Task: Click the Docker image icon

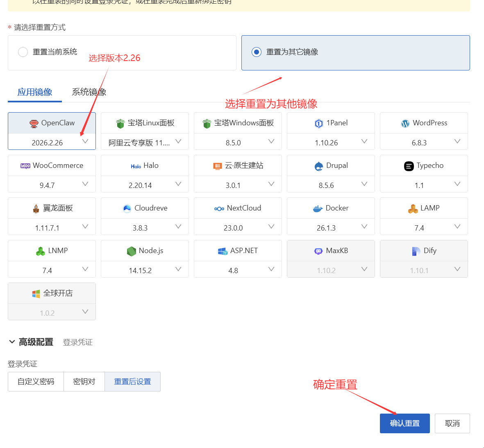Action: [331, 208]
